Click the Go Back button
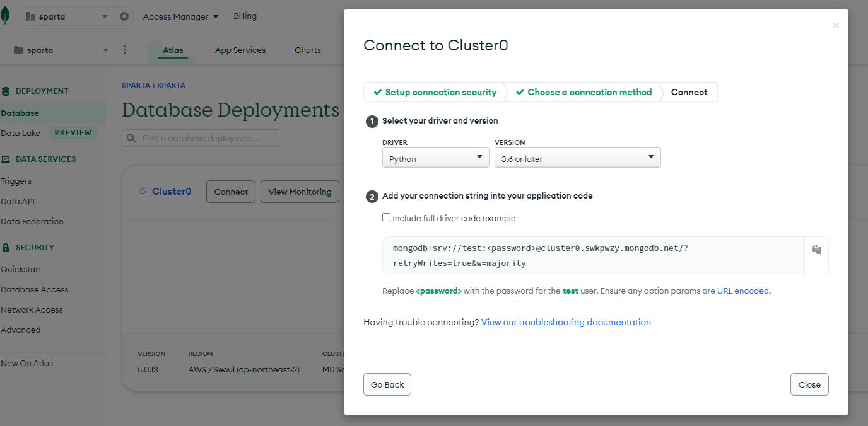The width and height of the screenshot is (868, 426). (387, 384)
